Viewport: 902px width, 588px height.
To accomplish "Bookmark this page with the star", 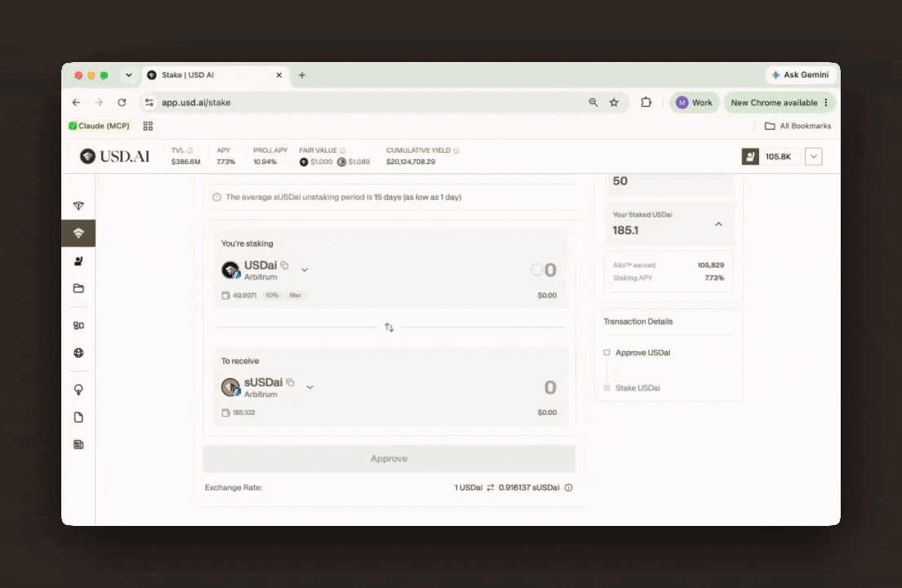I will (x=614, y=102).
